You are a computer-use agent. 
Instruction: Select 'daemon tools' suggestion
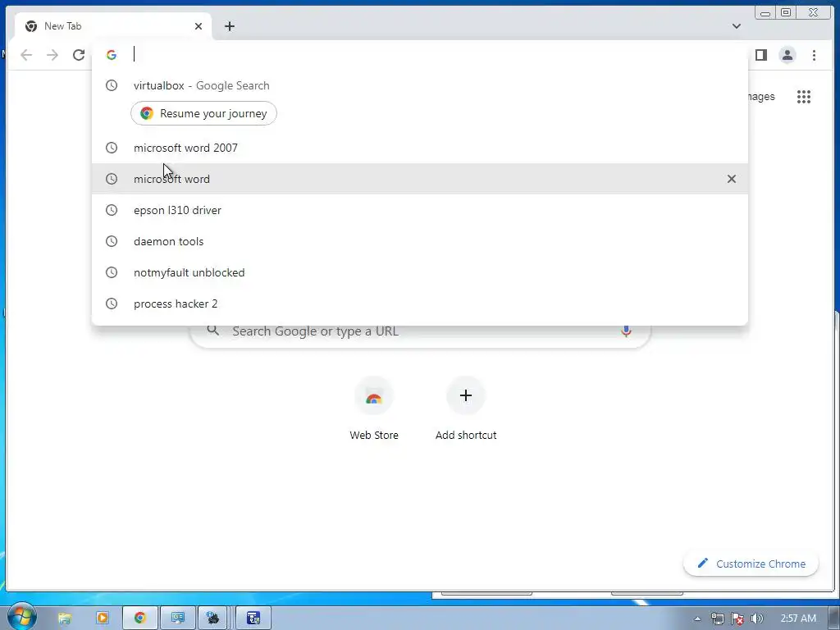tap(420, 241)
